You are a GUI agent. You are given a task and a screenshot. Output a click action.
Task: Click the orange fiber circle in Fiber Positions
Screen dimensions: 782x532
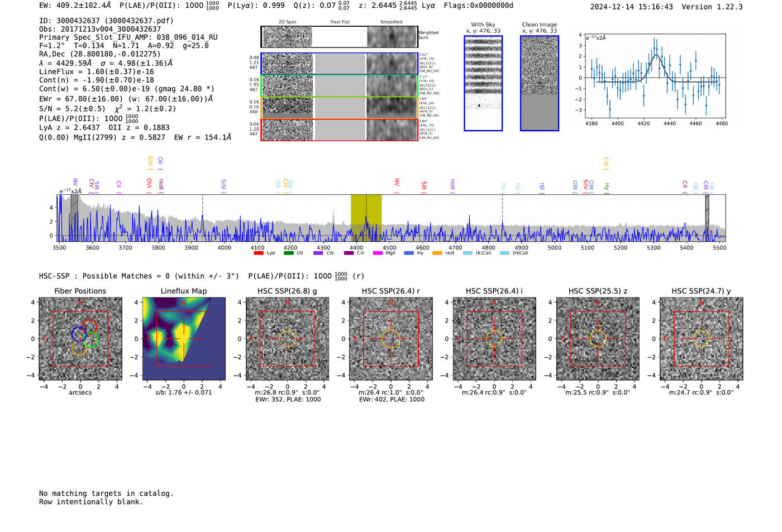[x=80, y=348]
